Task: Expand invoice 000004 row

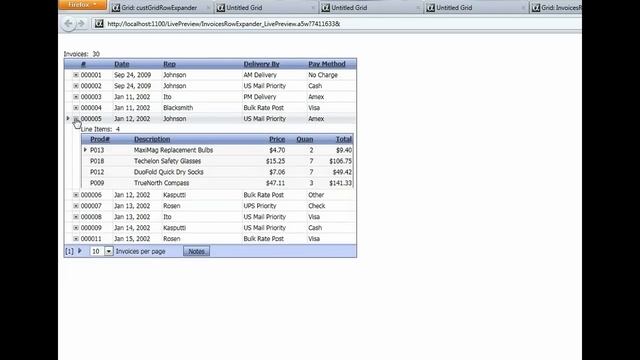Action: pyautogui.click(x=76, y=108)
